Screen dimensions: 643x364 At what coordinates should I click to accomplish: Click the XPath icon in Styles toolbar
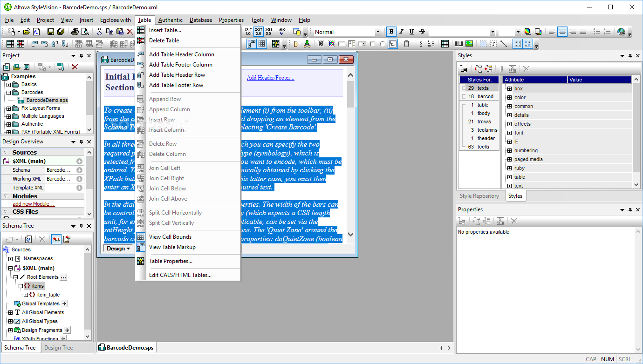(x=512, y=69)
